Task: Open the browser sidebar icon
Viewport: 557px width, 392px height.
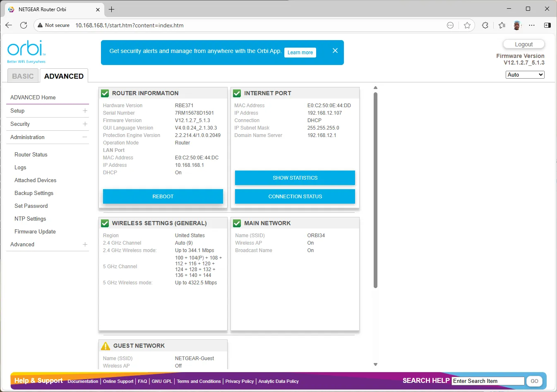Action: (x=547, y=25)
